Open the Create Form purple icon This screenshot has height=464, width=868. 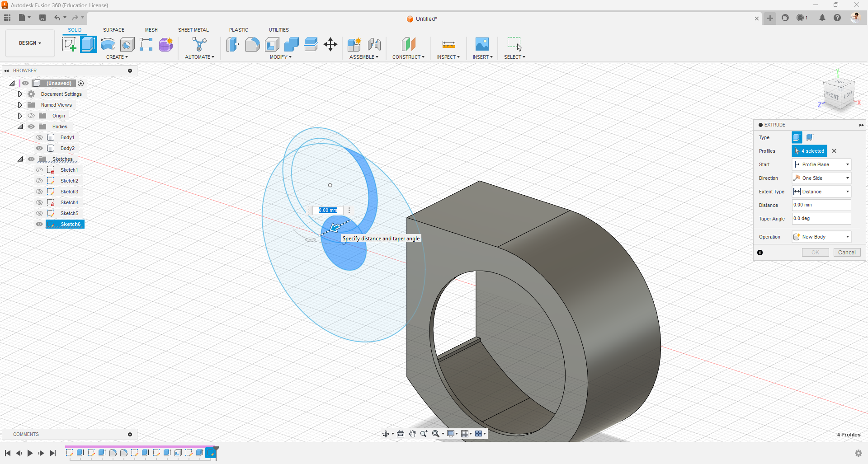pos(166,44)
